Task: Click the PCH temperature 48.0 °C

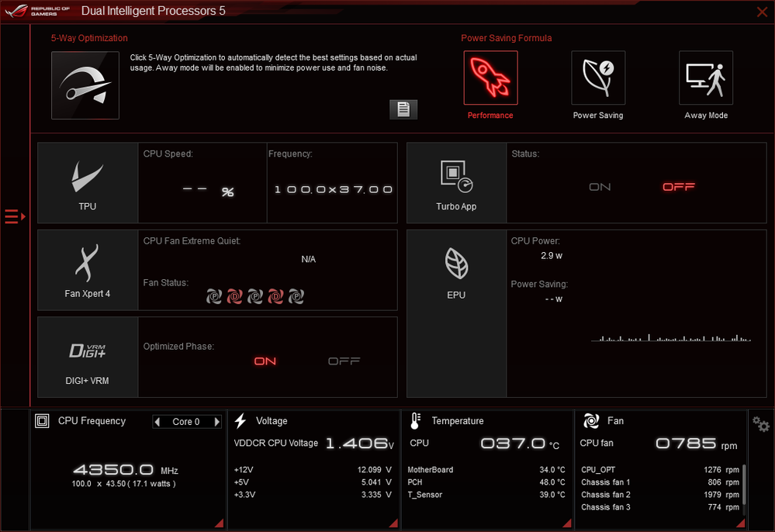Action: [x=552, y=482]
